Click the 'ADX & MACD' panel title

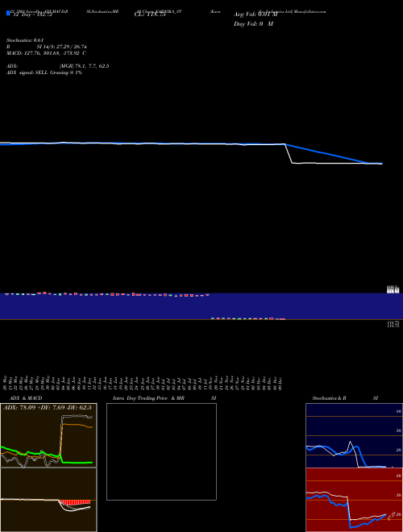tap(26, 398)
